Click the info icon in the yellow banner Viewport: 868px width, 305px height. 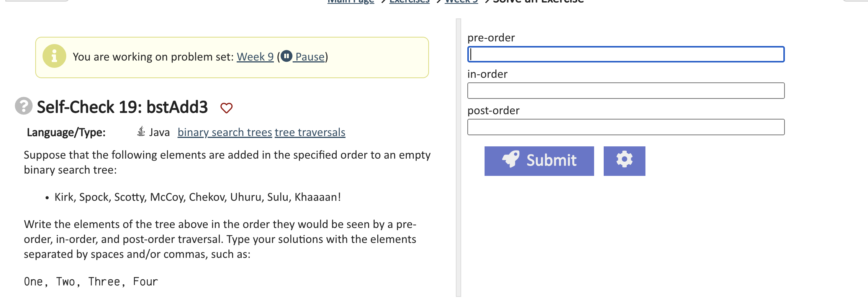(x=54, y=57)
